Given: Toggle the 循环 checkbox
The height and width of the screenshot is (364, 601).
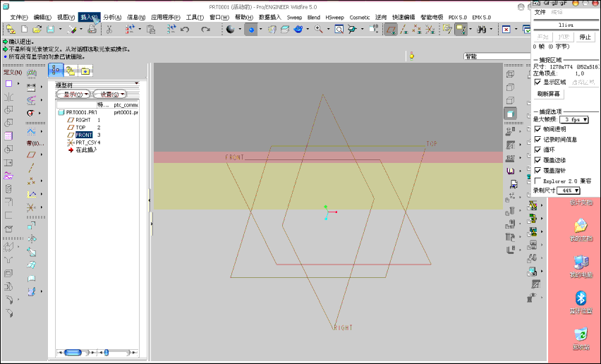Looking at the screenshot, I should [x=538, y=150].
